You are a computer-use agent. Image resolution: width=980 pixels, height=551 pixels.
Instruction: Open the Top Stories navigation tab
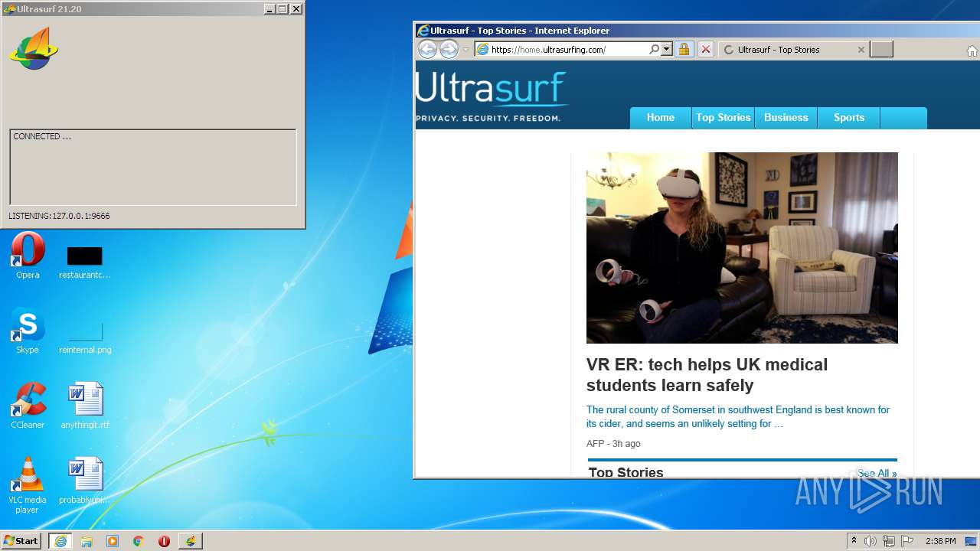724,118
